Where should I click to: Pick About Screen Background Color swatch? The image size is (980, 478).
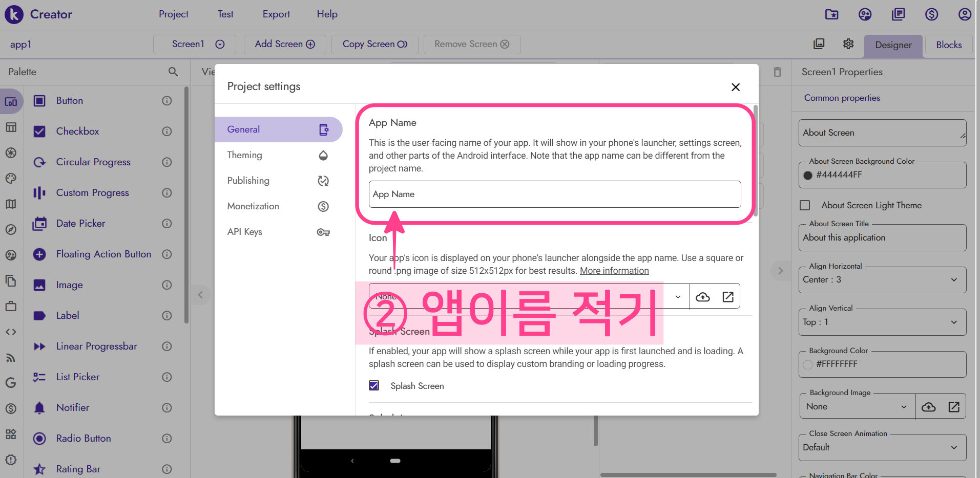point(808,176)
